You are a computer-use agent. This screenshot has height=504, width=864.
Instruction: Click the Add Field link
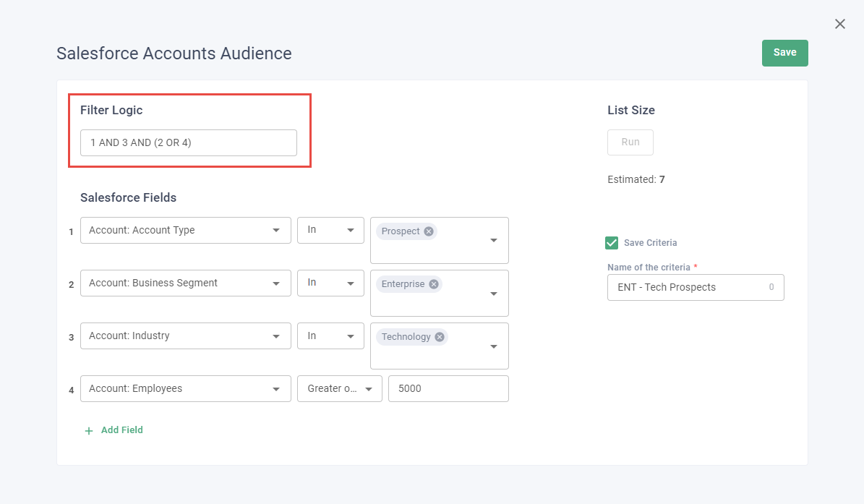121,430
